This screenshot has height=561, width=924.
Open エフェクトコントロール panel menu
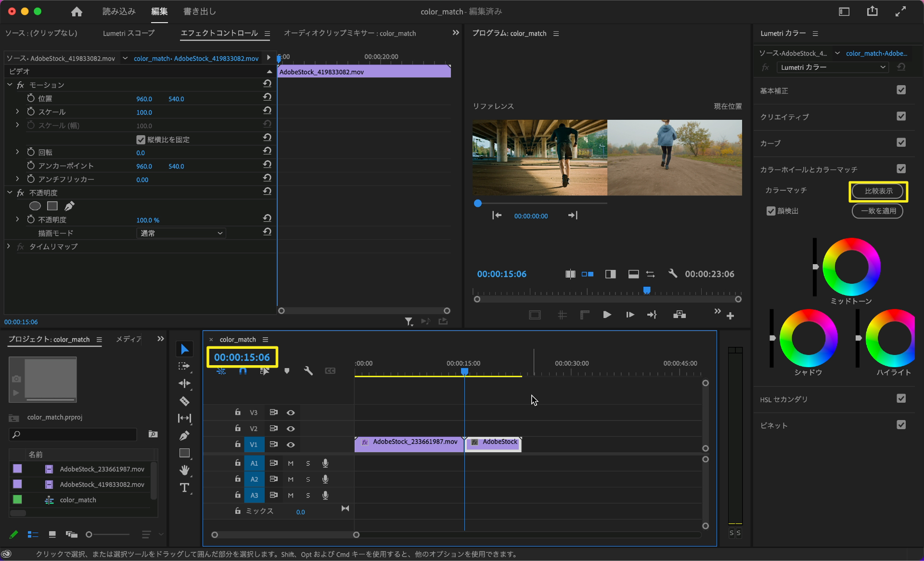(x=267, y=34)
